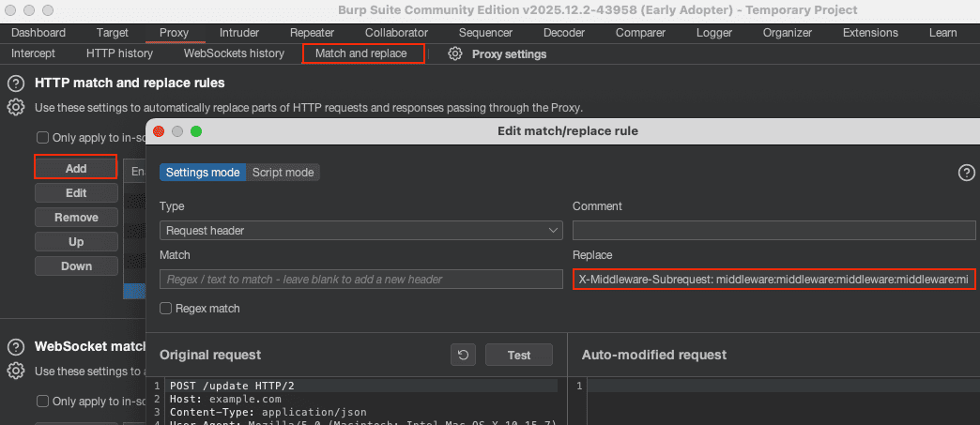
Task: Click the help icon beside HTTP match and replace rules
Action: coord(16,83)
